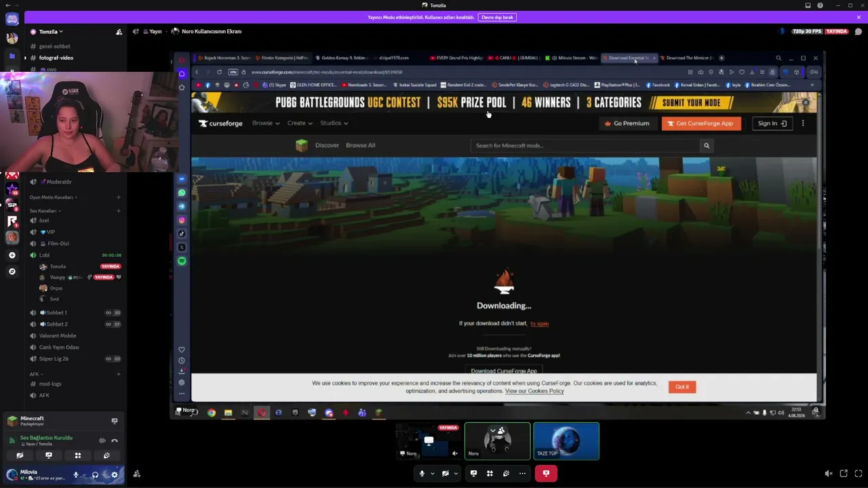This screenshot has height=488, width=868.
Task: Select the TAZE TÜP participant tile
Action: [x=566, y=441]
